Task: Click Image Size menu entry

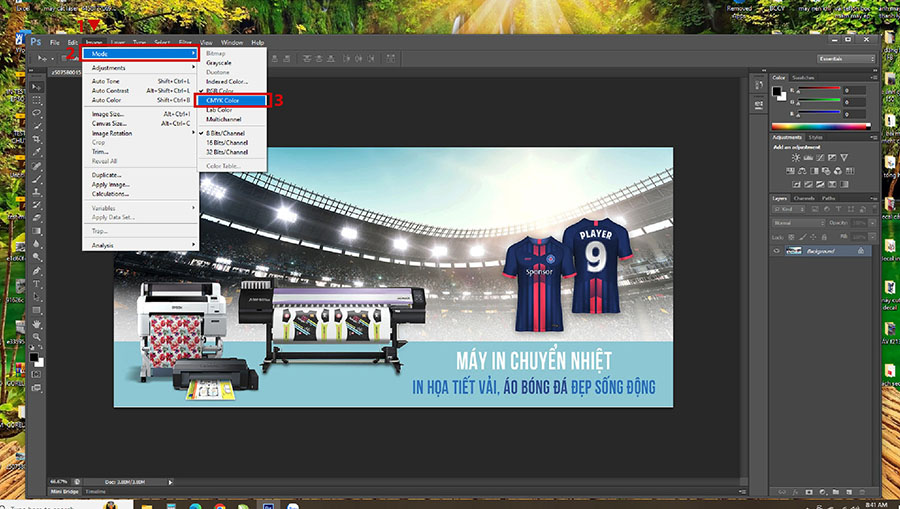Action: click(107, 114)
